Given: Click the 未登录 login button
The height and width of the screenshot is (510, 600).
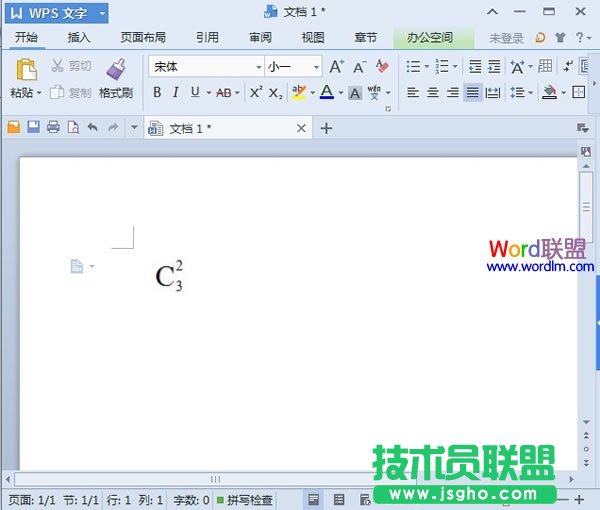Looking at the screenshot, I should tap(506, 38).
